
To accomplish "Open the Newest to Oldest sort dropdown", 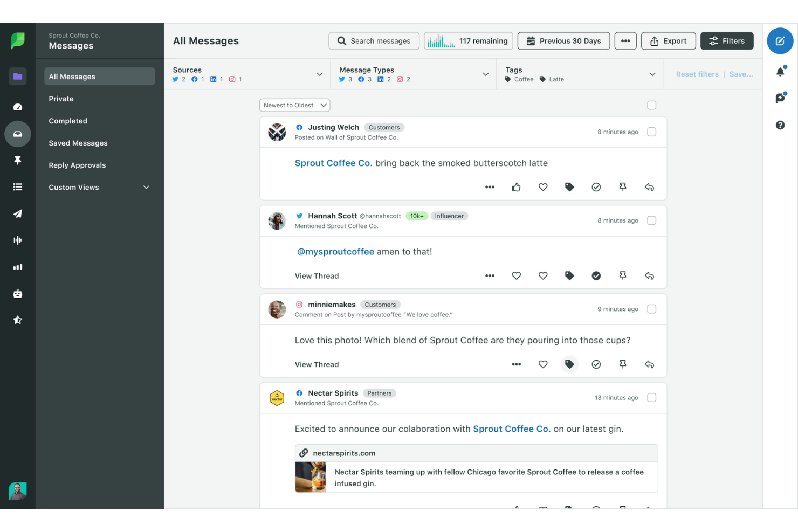I will [295, 105].
